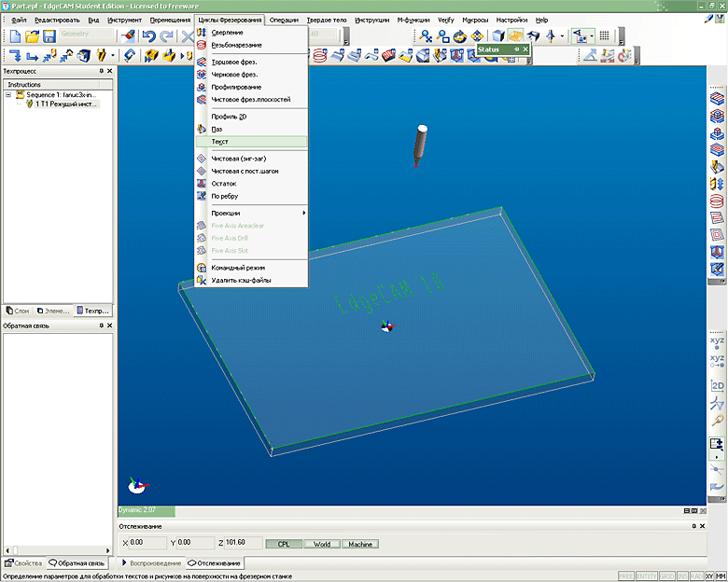Image resolution: width=728 pixels, height=582 pixels.
Task: Expand the Проекции submenu arrow
Action: coord(304,213)
